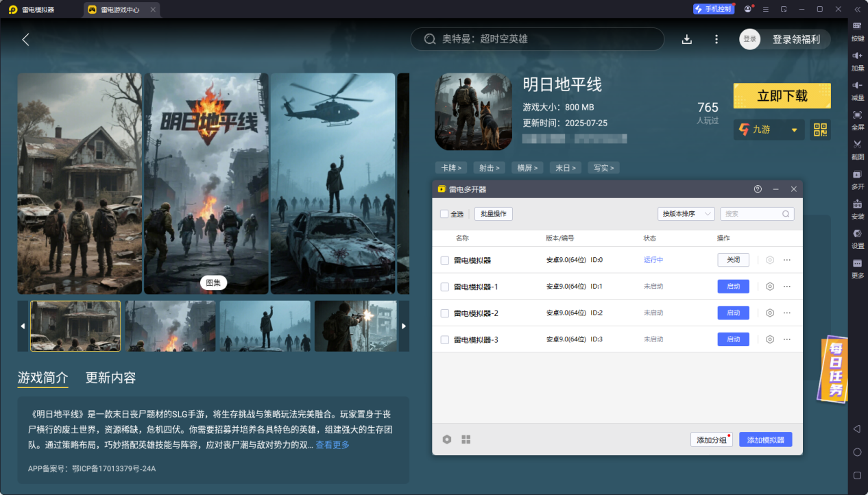Click 关闭 to stop running 雷电模拟器
Viewport: 868px width, 495px height.
pos(734,260)
